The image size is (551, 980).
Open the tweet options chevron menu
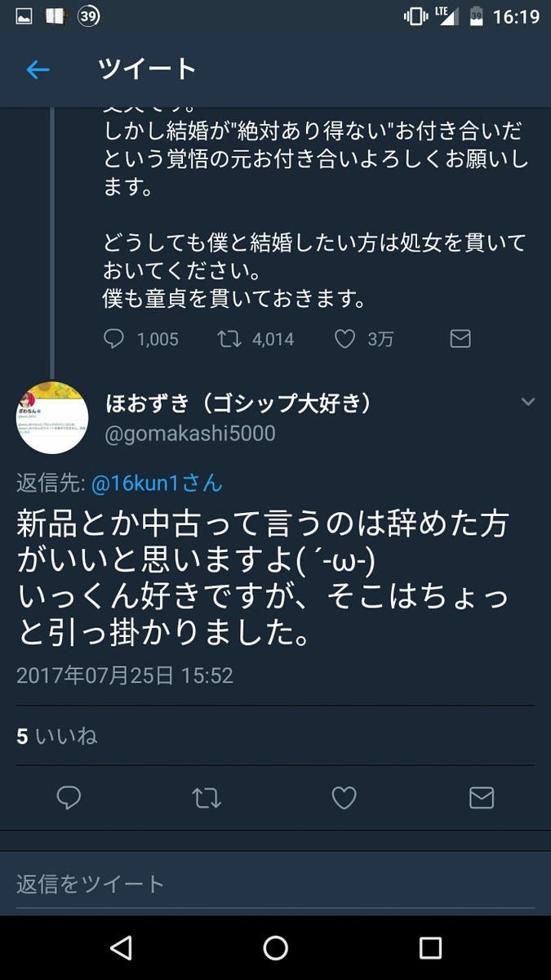[x=527, y=402]
